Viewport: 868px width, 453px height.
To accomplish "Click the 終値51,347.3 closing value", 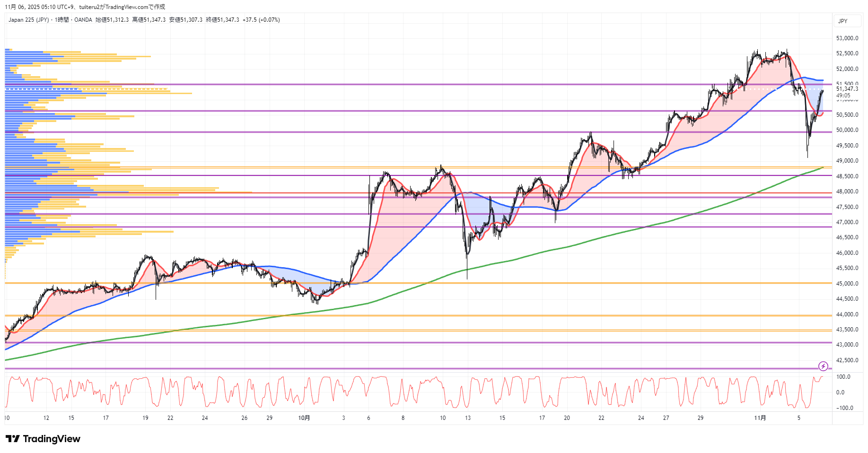I will coord(222,20).
